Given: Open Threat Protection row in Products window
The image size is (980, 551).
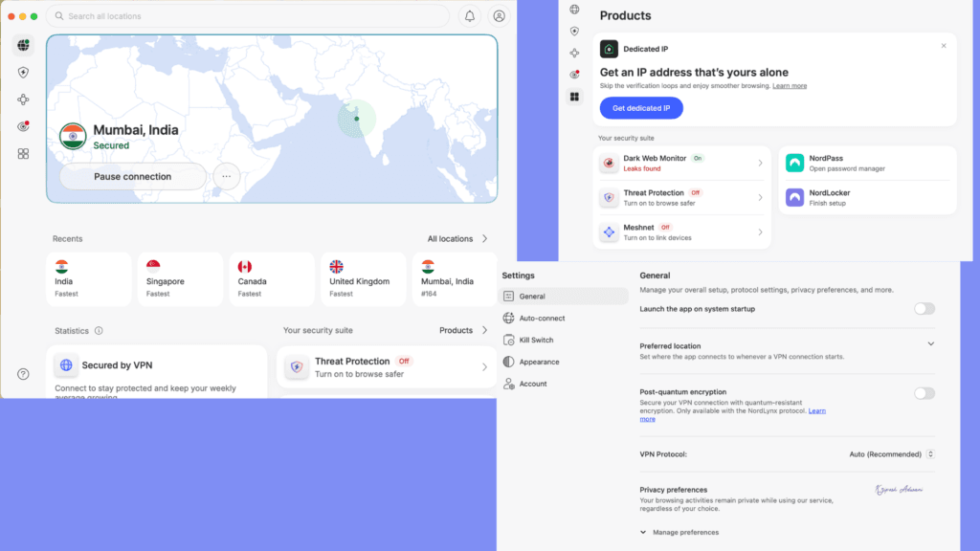Looking at the screenshot, I should 681,197.
